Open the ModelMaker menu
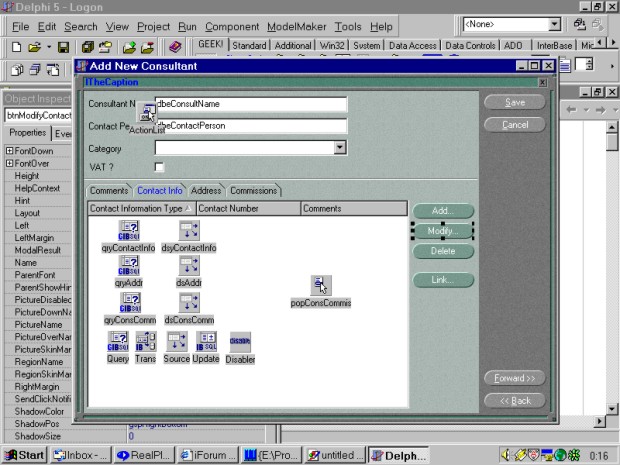 click(297, 27)
